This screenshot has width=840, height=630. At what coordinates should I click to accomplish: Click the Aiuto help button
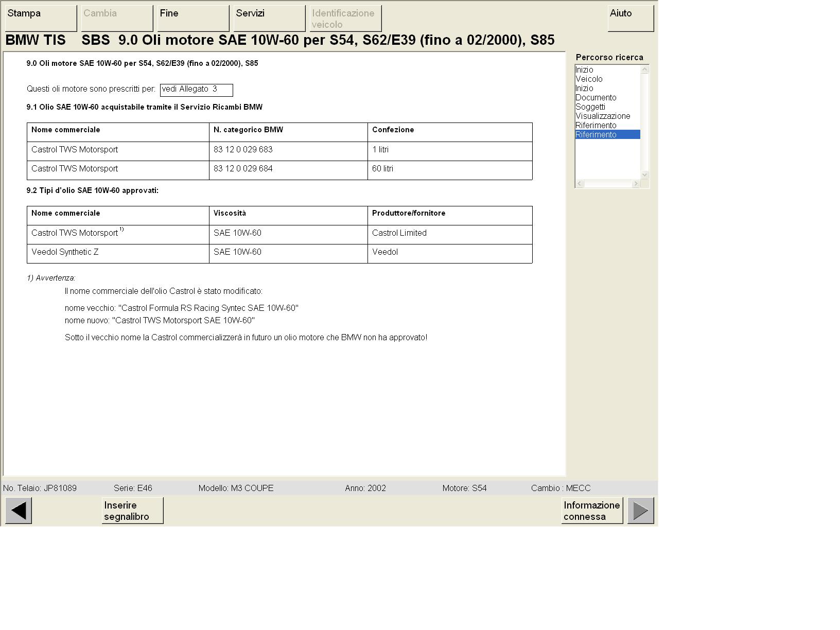pos(631,19)
